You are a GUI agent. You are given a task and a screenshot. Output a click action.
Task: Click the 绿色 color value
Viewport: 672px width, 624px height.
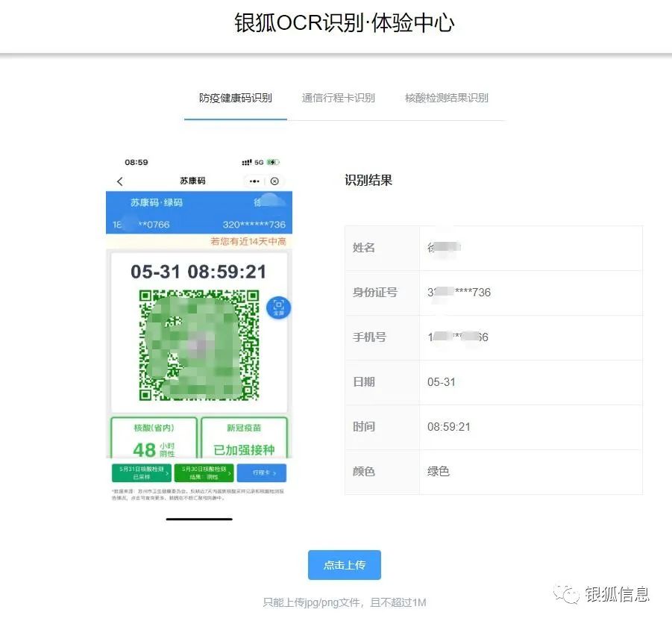[x=439, y=471]
